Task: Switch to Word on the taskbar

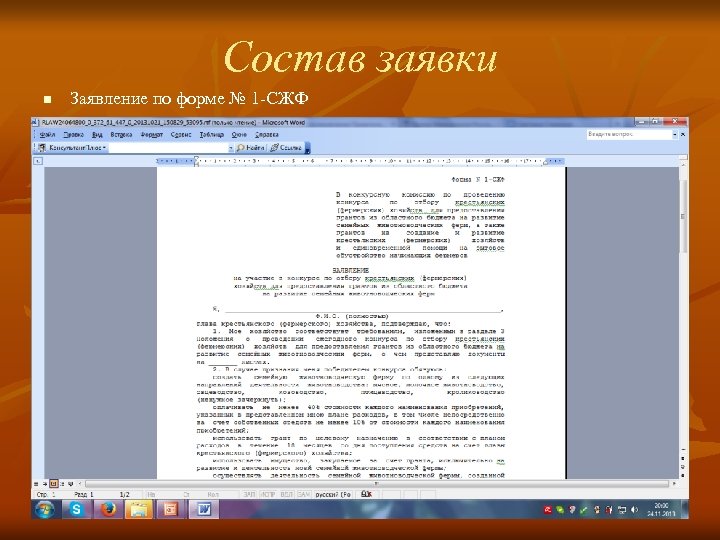Action: click(x=203, y=509)
